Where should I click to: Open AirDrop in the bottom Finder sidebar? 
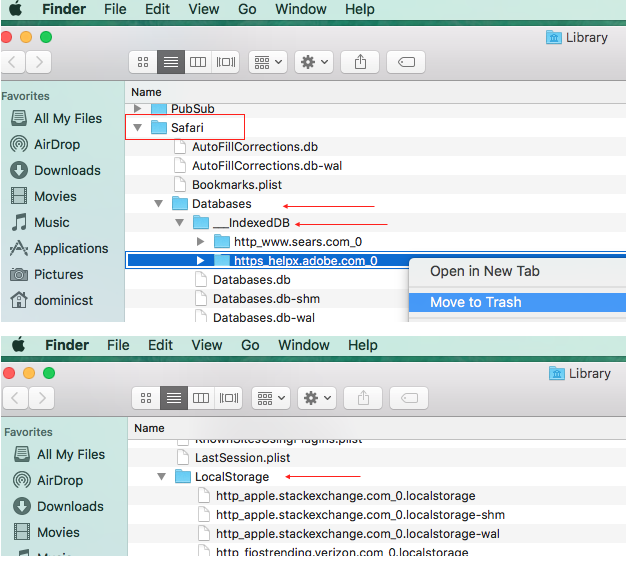click(48, 480)
